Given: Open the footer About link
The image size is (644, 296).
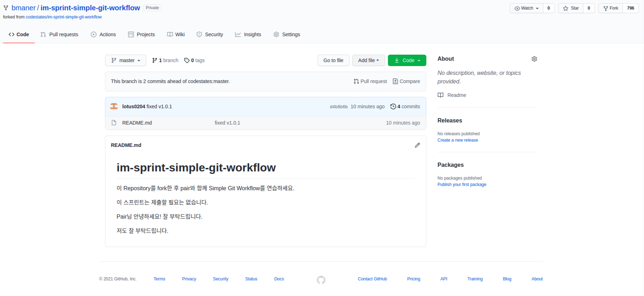Looking at the screenshot, I should click(537, 279).
